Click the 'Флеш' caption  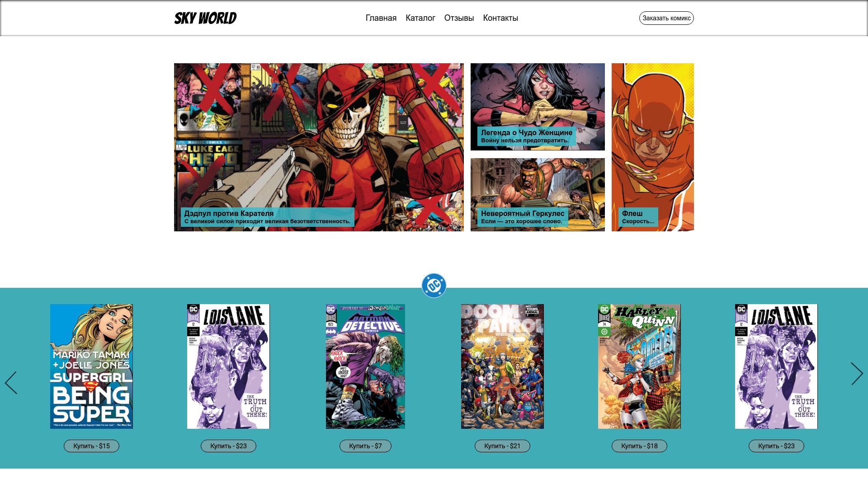[632, 213]
